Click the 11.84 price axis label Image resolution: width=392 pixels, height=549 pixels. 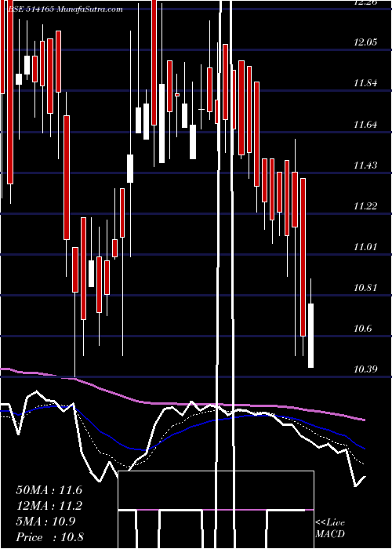point(365,83)
